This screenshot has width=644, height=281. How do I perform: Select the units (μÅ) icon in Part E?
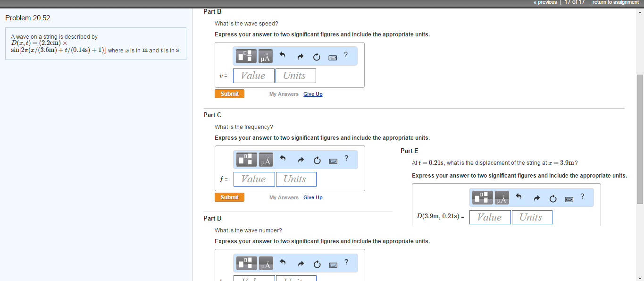pos(501,197)
